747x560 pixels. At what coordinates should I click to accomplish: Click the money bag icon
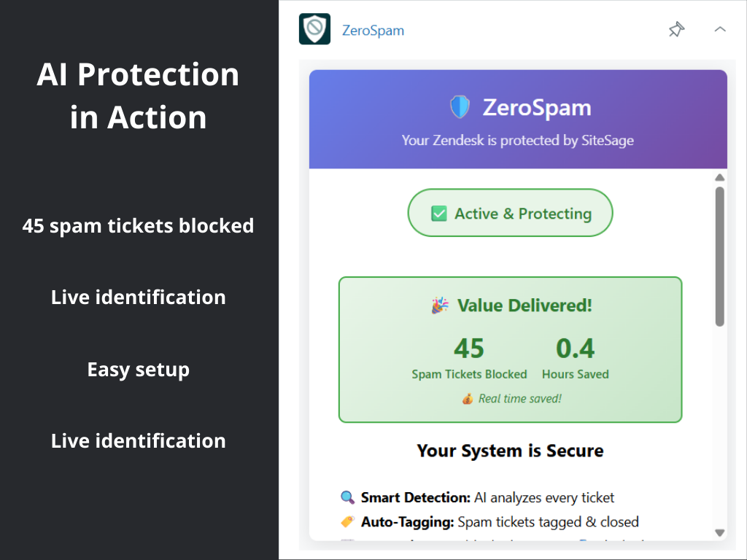point(468,399)
